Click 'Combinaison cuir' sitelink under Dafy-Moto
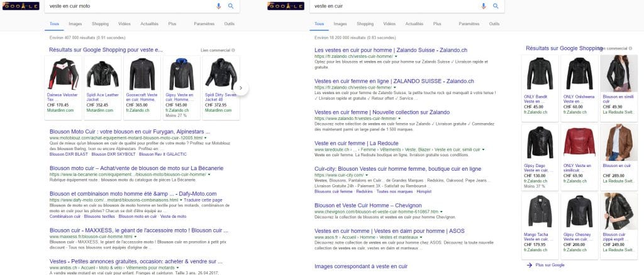The width and height of the screenshot is (644, 275). [x=65, y=217]
